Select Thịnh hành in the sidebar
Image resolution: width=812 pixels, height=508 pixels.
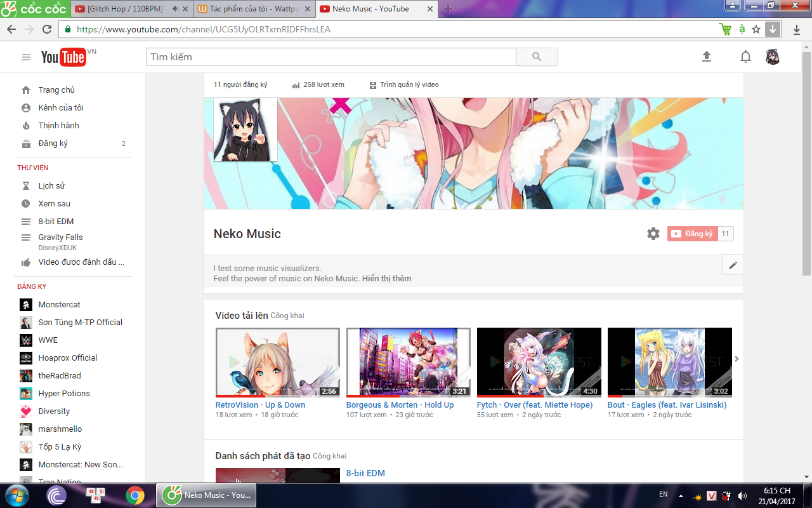(x=58, y=126)
